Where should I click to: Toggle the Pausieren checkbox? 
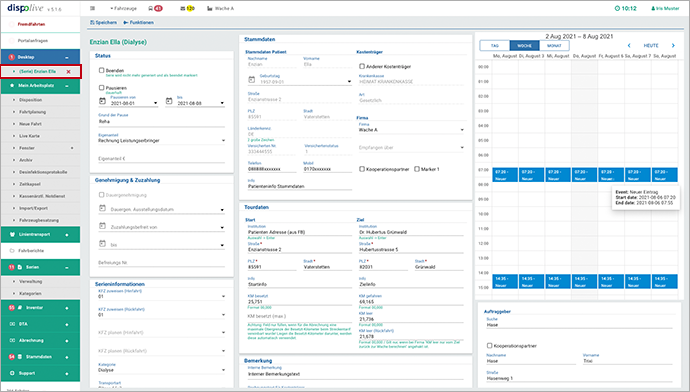[x=102, y=88]
